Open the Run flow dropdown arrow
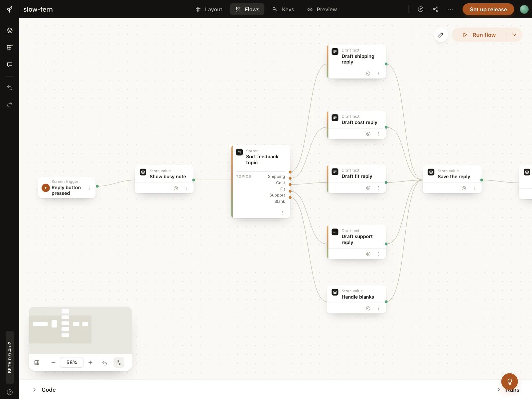 point(514,35)
